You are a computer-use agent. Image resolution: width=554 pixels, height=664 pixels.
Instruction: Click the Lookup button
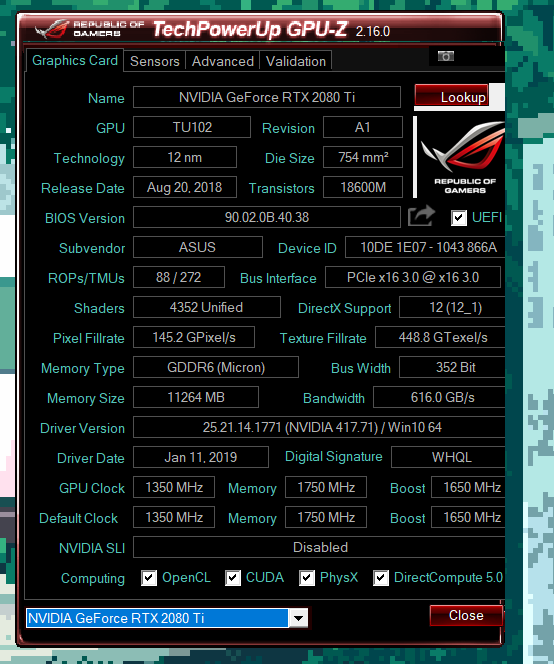coord(452,95)
